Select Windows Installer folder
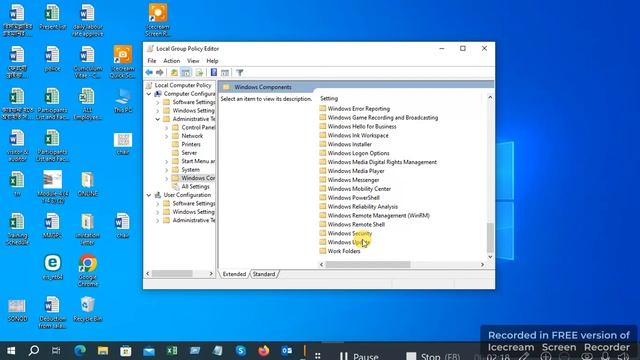640x360 pixels. tap(349, 144)
